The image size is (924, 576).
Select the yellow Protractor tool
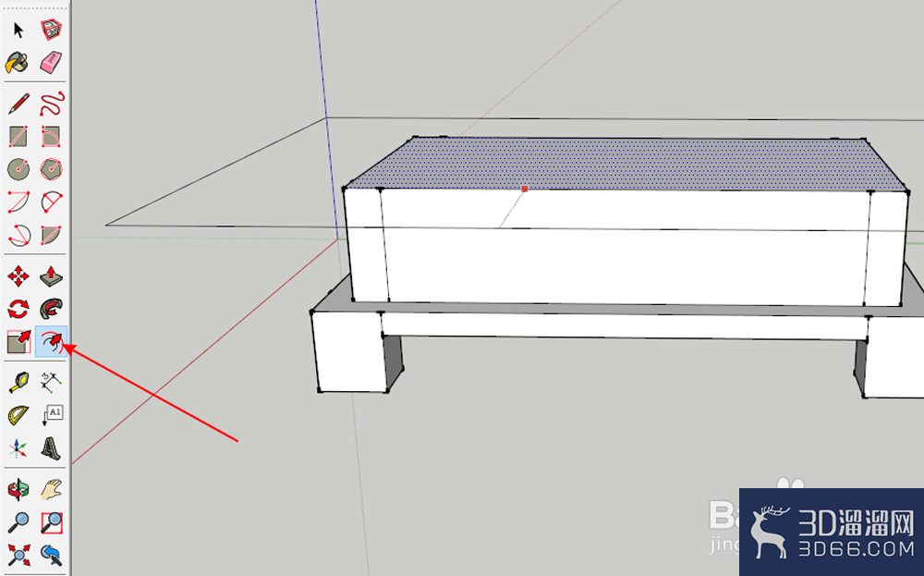18,416
